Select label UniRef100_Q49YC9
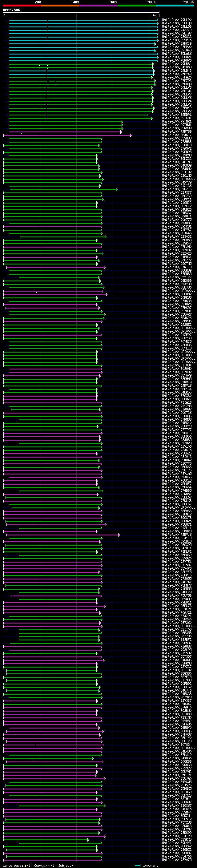This screenshot has width=197, height=868. pos(177,183)
